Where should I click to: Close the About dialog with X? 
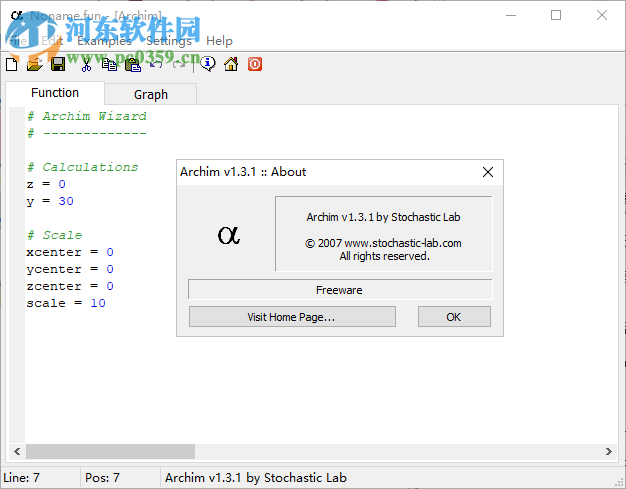click(x=487, y=172)
